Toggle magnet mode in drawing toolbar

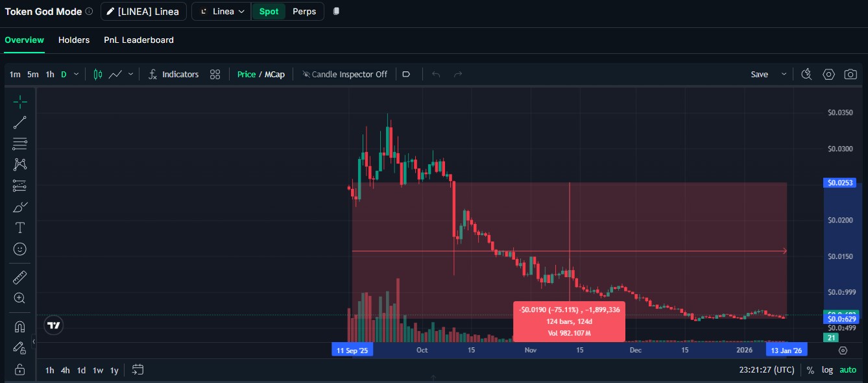[x=20, y=327]
